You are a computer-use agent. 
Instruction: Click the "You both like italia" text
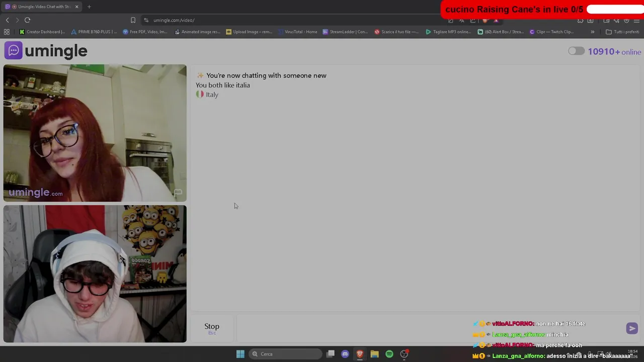(223, 85)
